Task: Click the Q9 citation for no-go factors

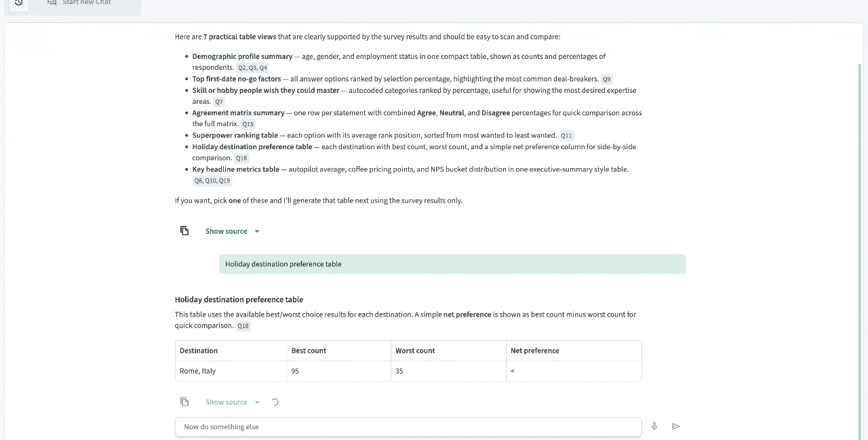Action: (x=606, y=79)
